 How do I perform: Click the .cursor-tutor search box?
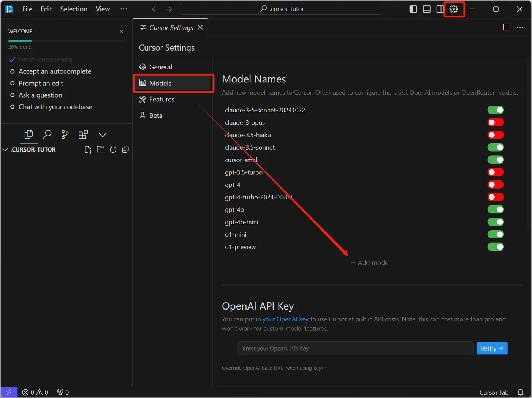(281, 9)
